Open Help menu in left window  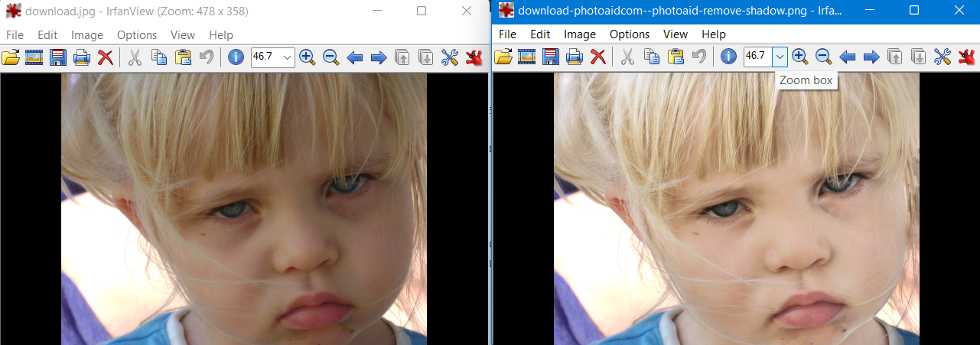click(x=221, y=35)
